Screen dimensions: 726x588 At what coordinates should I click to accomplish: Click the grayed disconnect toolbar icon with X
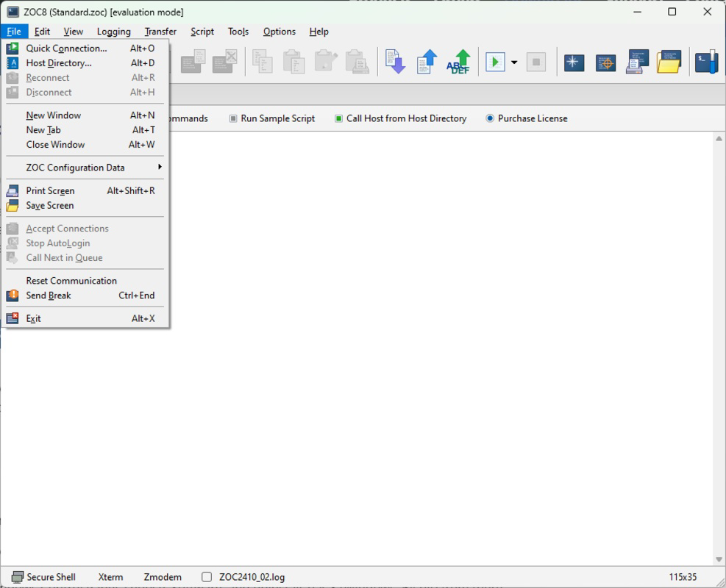(x=224, y=62)
